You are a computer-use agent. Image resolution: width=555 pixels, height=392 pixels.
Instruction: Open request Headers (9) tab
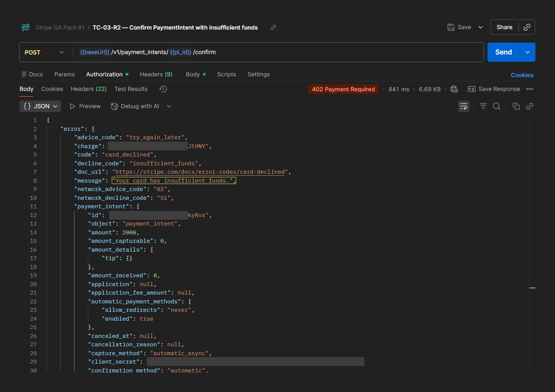[156, 74]
